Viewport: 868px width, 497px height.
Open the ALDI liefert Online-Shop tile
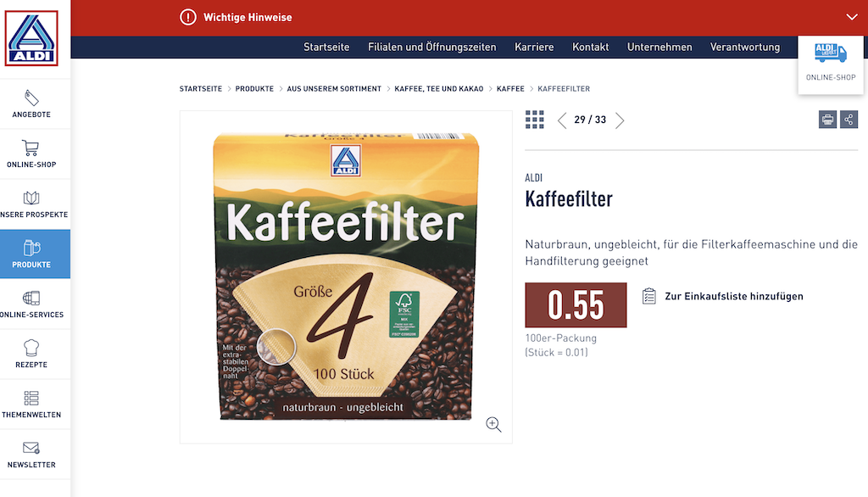(831, 64)
